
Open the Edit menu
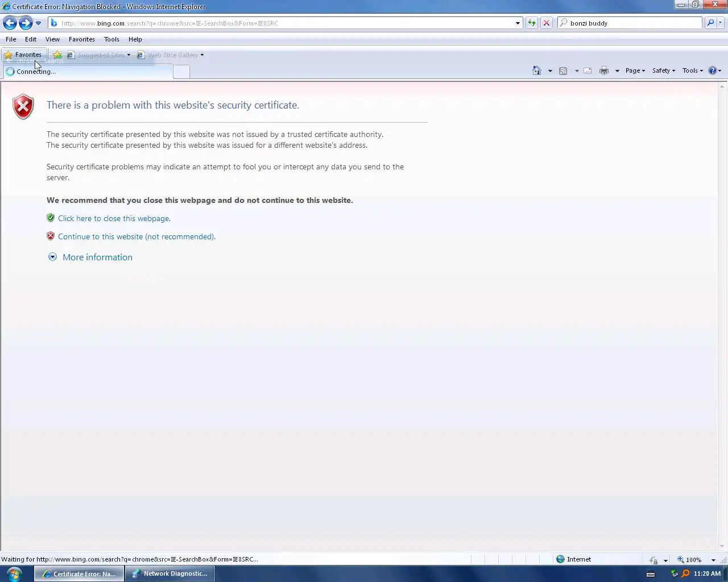(31, 39)
